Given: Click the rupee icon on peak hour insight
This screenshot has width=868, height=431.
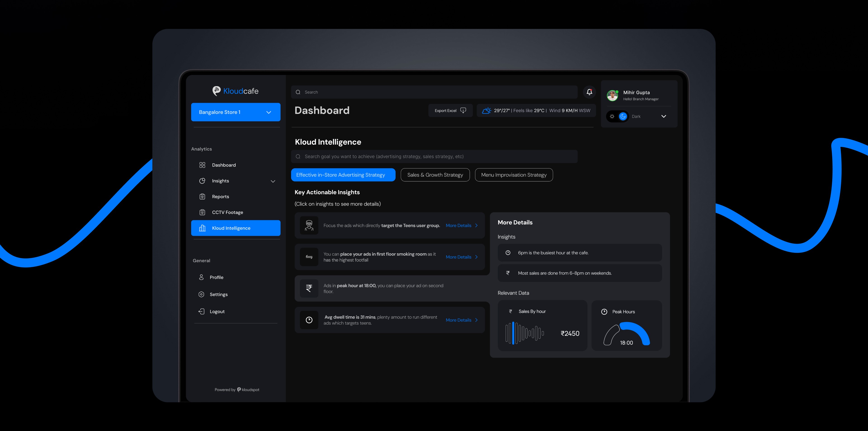Looking at the screenshot, I should tap(309, 288).
